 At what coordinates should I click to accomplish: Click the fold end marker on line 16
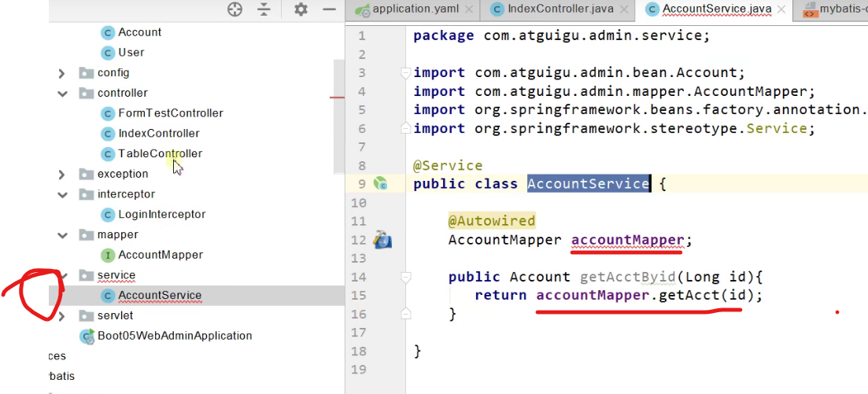click(406, 314)
